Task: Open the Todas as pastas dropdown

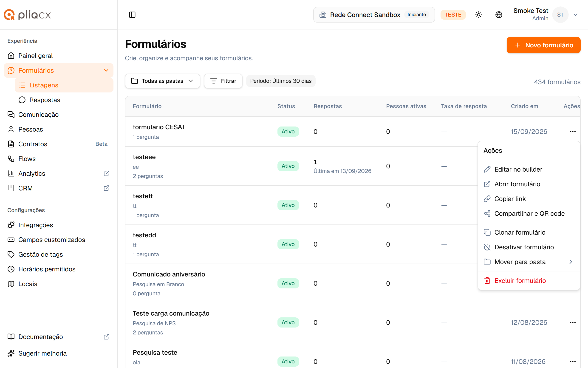Action: click(x=162, y=81)
